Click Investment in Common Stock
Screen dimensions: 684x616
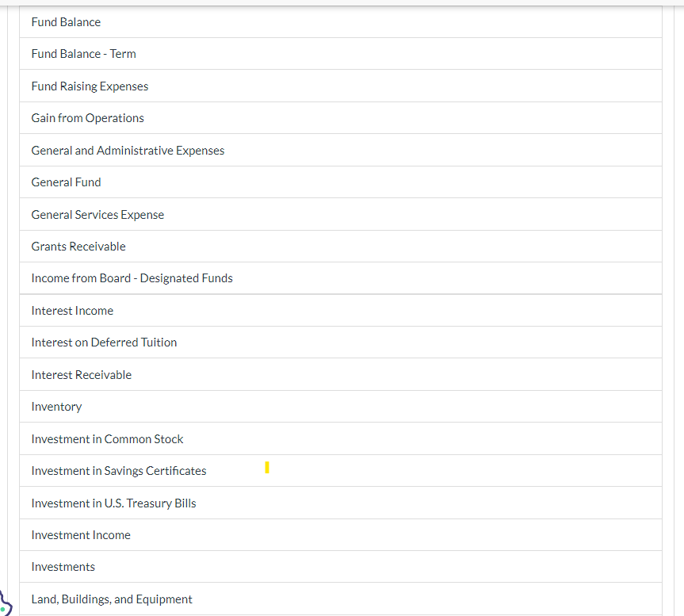point(107,438)
